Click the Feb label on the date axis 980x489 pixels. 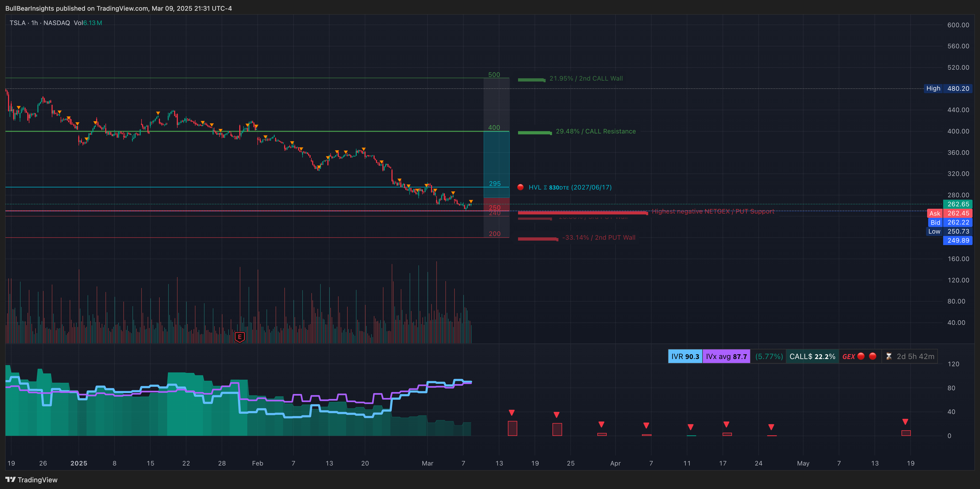click(258, 463)
